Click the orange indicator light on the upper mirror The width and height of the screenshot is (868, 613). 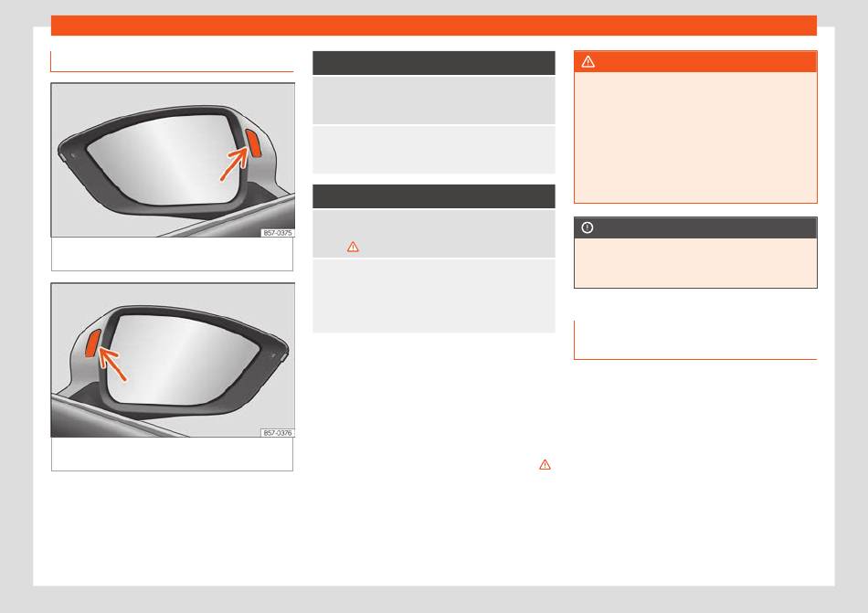click(254, 143)
